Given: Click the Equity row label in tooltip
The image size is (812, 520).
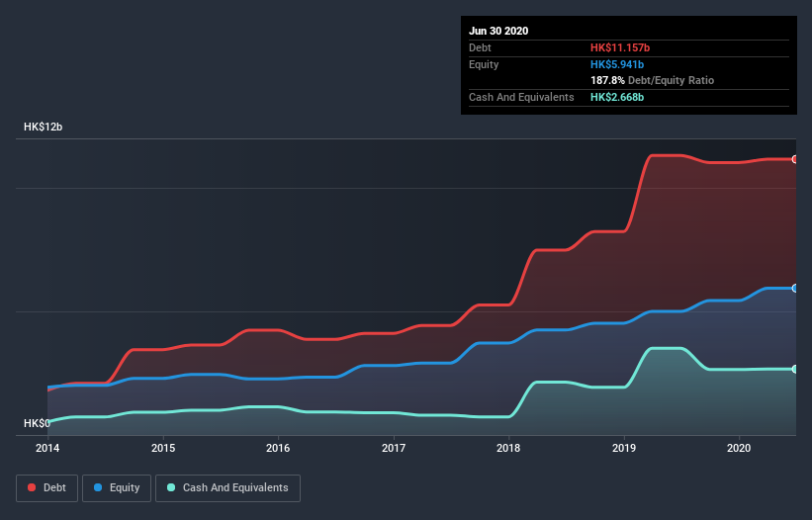Looking at the screenshot, I should [x=484, y=64].
